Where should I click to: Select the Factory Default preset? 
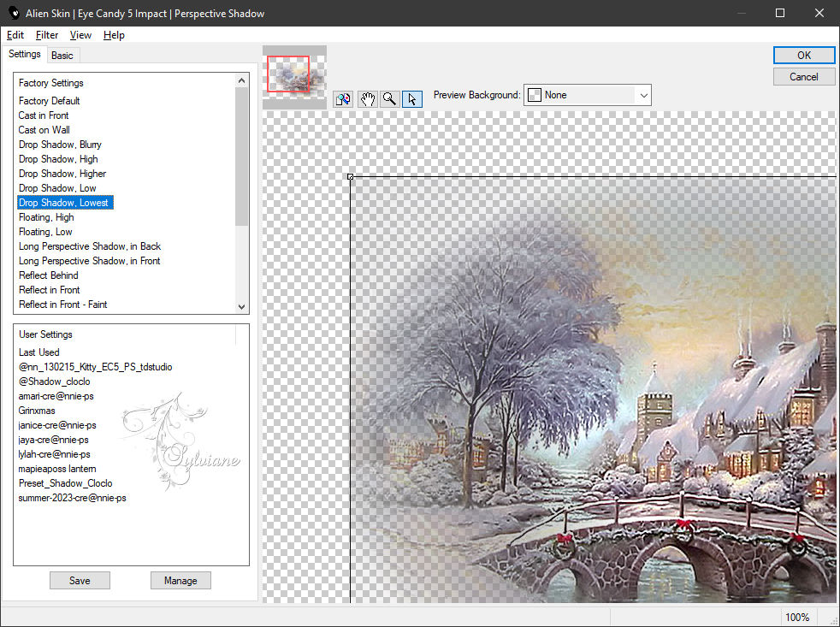tap(50, 101)
